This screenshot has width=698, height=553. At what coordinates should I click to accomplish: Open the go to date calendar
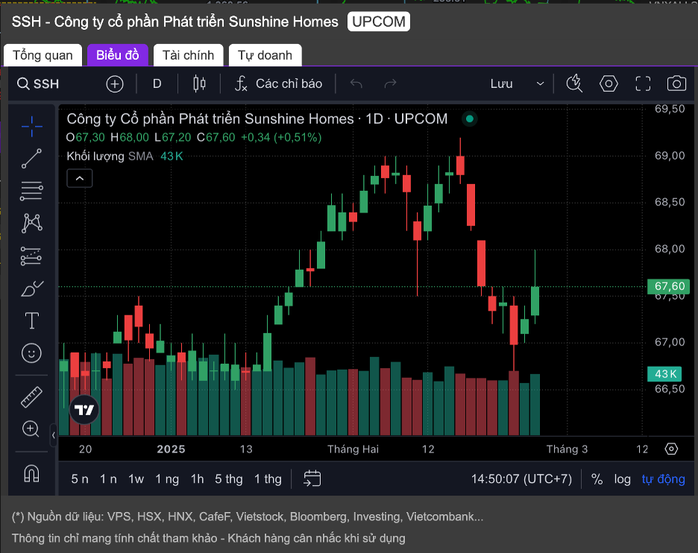(312, 479)
